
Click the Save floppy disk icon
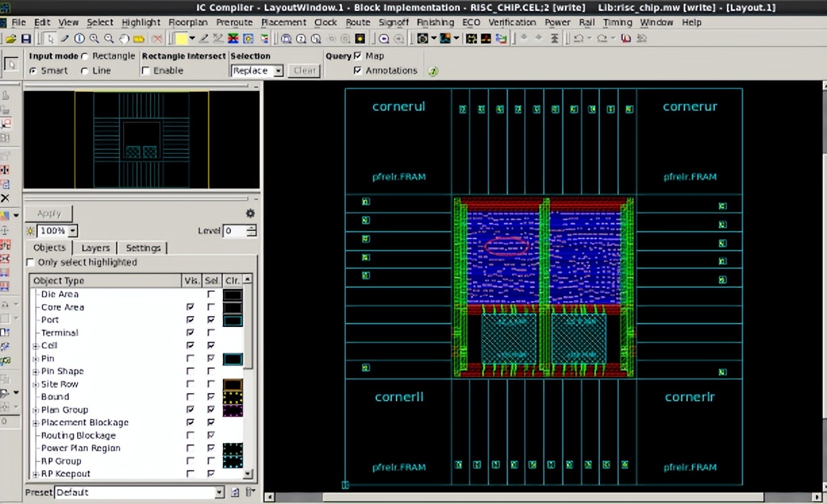click(26, 39)
